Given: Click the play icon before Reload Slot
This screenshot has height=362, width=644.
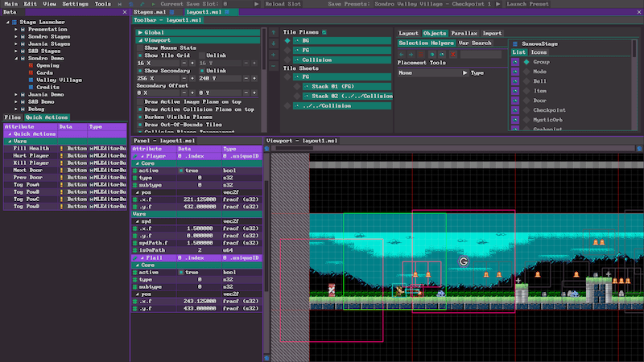Looking at the screenshot, I should pyautogui.click(x=257, y=4).
